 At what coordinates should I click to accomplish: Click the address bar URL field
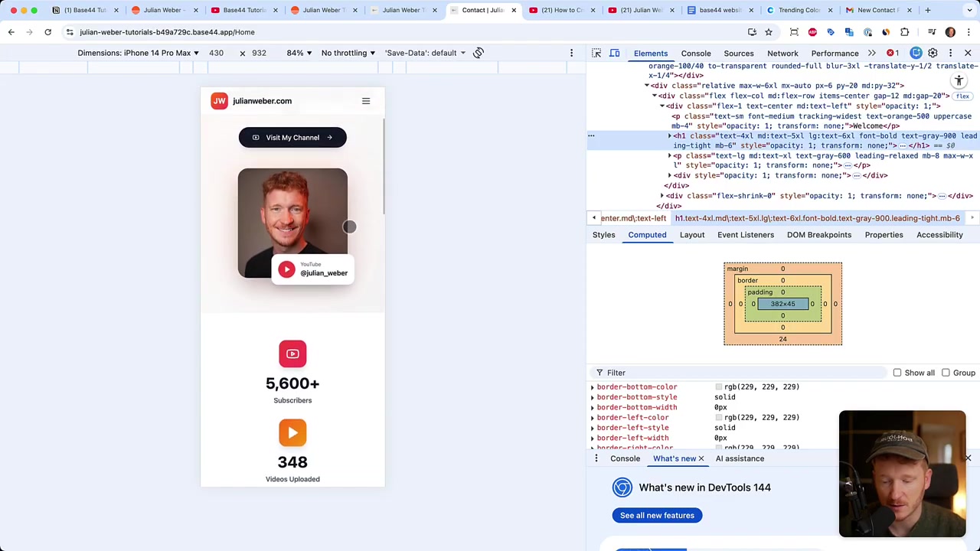(406, 32)
